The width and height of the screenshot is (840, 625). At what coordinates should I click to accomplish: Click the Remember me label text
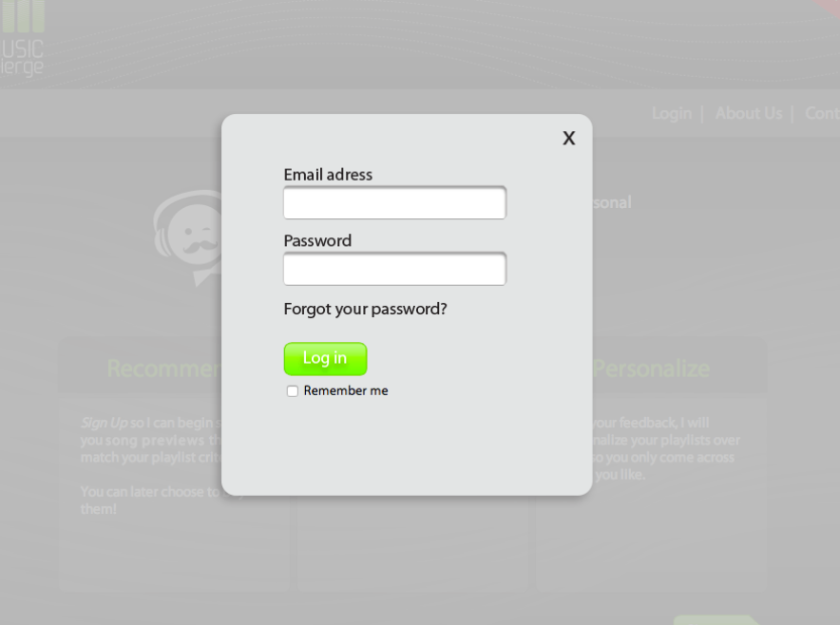(346, 391)
